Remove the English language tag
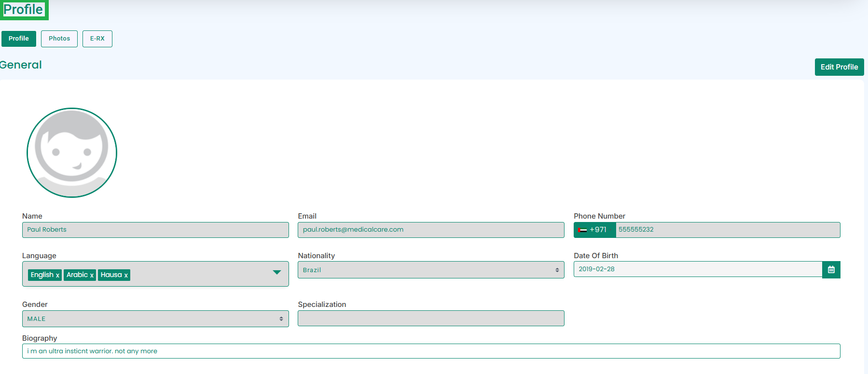 (x=57, y=275)
